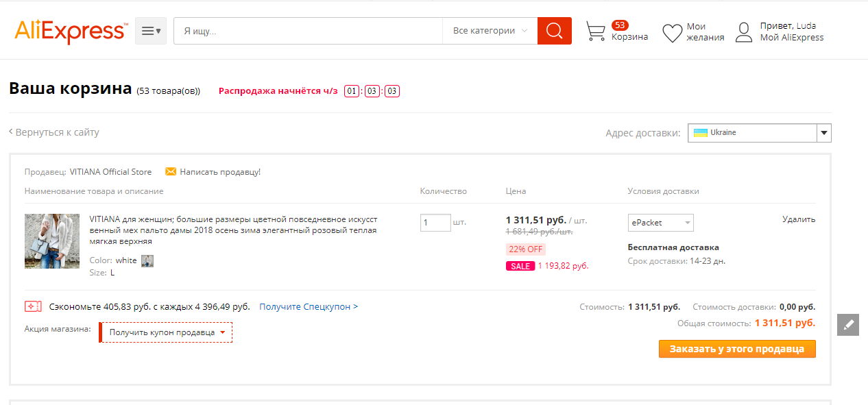
Task: Open the Получите Спецкупон link
Action: coord(309,307)
